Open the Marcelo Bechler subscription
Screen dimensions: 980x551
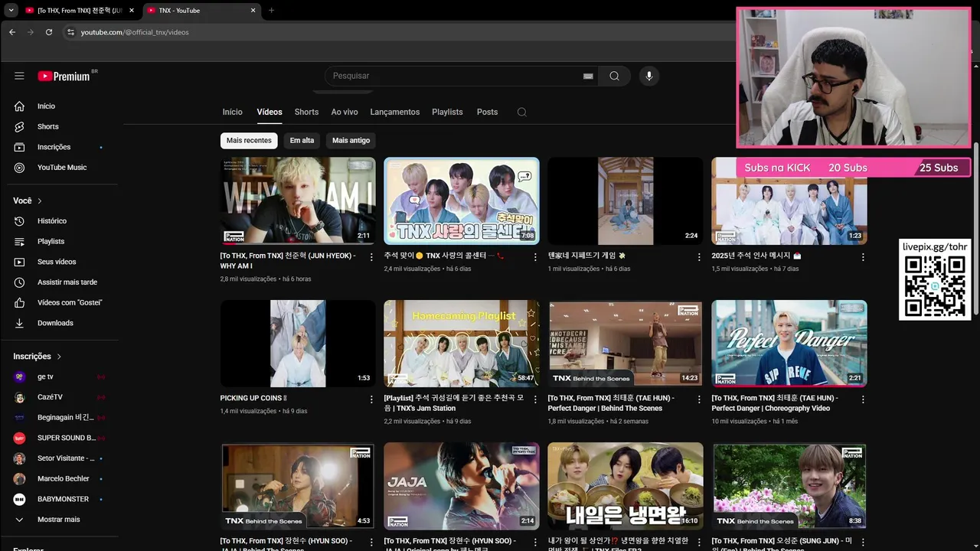click(x=64, y=479)
